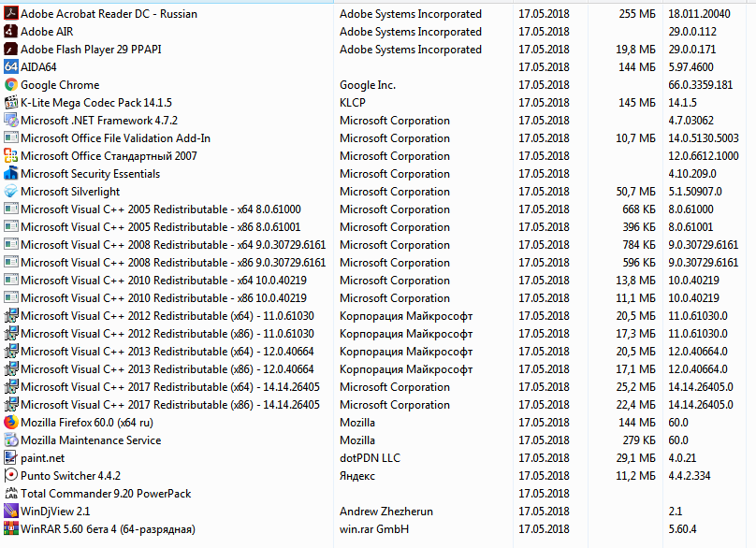The image size is (756, 548).
Task: Click size 255 МБ
Action: point(637,13)
